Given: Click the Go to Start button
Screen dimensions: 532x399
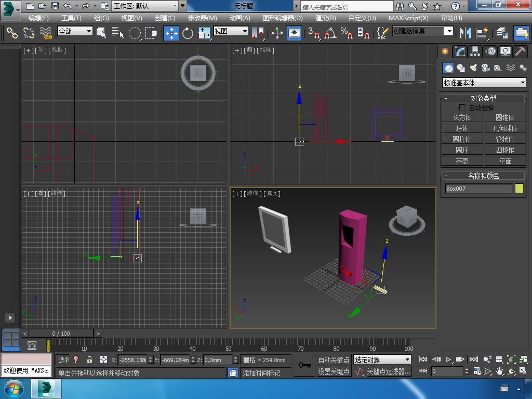Looking at the screenshot, I should pos(423,360).
